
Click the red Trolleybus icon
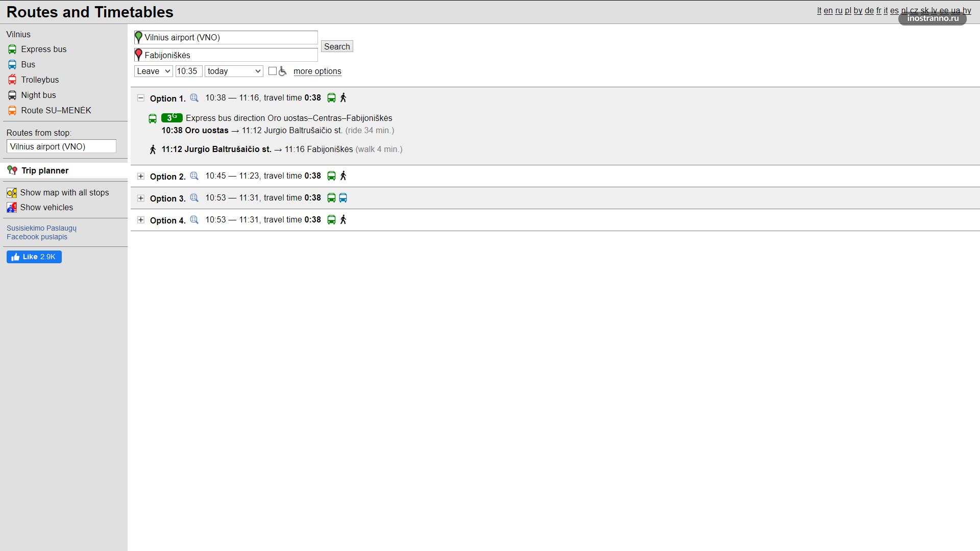coord(12,80)
